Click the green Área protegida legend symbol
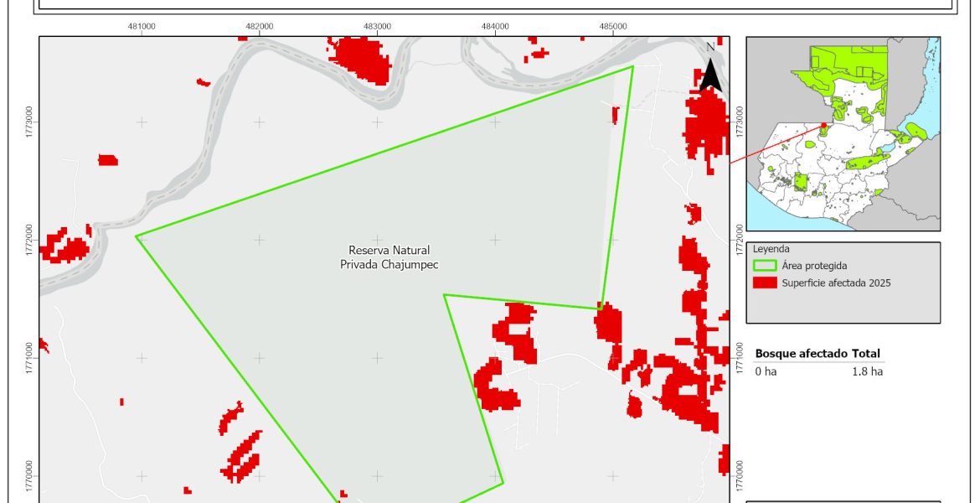 tap(765, 266)
